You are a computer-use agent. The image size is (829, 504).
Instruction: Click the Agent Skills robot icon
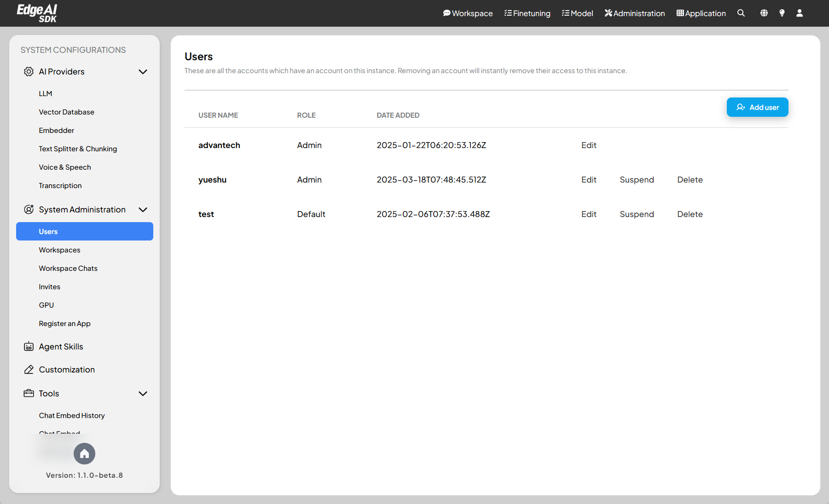[x=29, y=347]
